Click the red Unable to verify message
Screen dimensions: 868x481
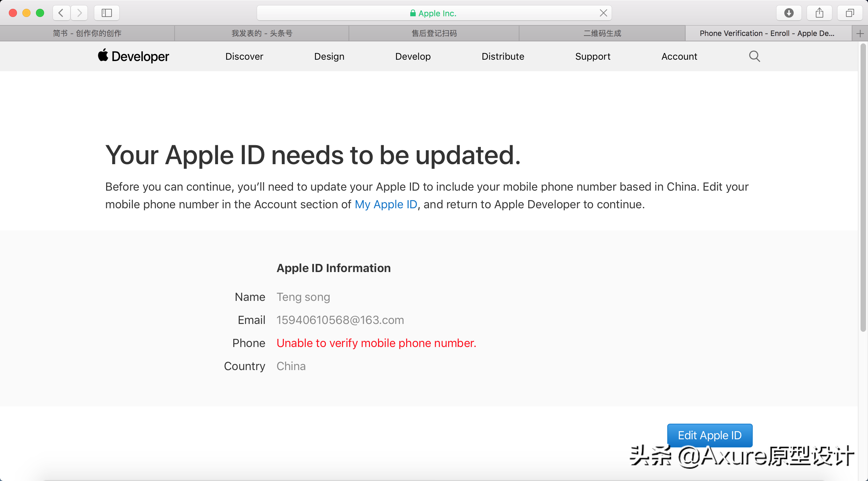pos(376,343)
